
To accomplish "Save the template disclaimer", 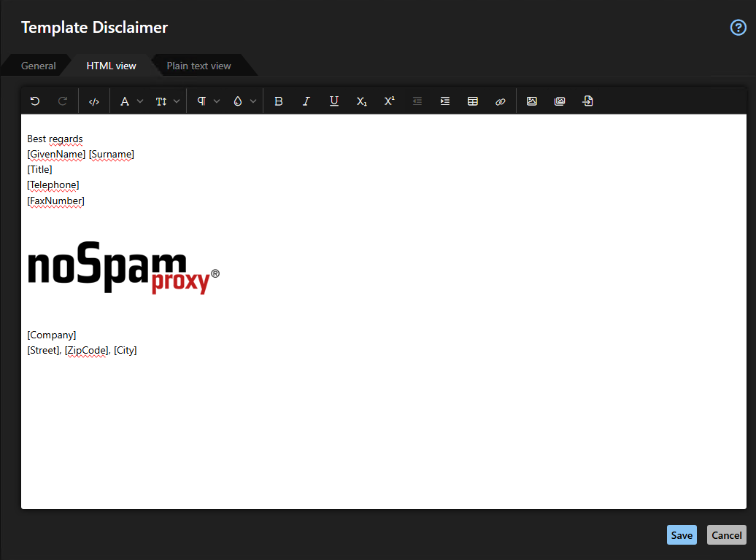I will pyautogui.click(x=682, y=535).
